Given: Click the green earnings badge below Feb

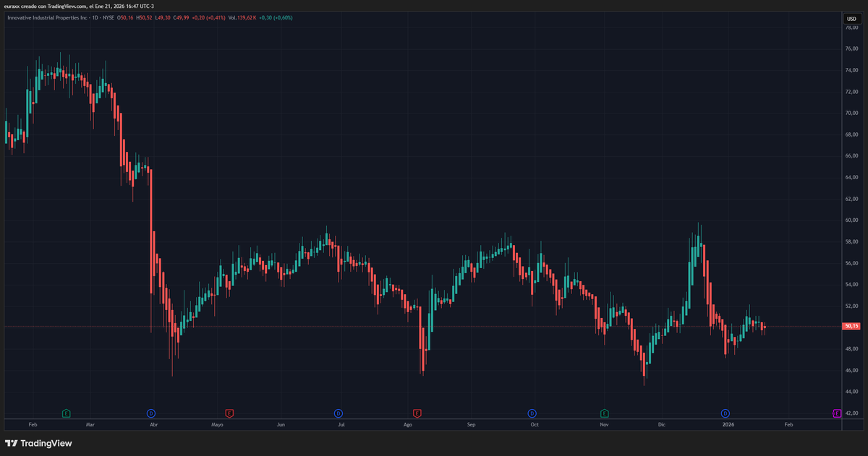Looking at the screenshot, I should [x=66, y=413].
